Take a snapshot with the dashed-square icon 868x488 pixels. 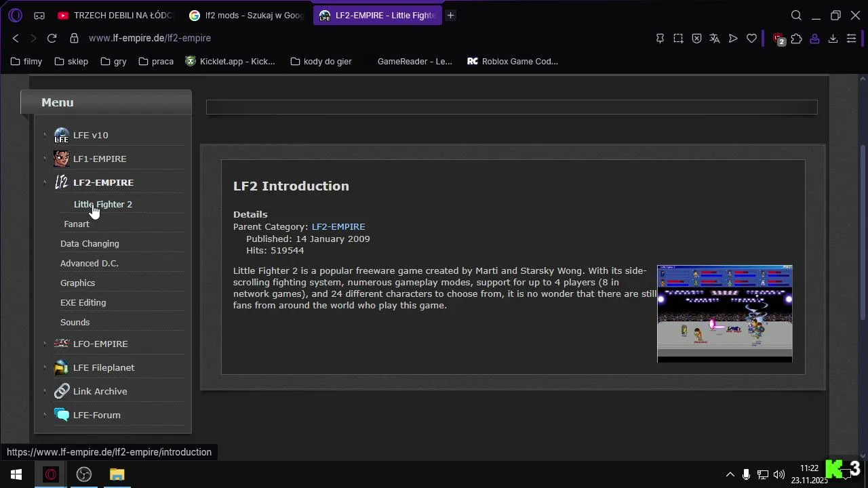click(678, 39)
